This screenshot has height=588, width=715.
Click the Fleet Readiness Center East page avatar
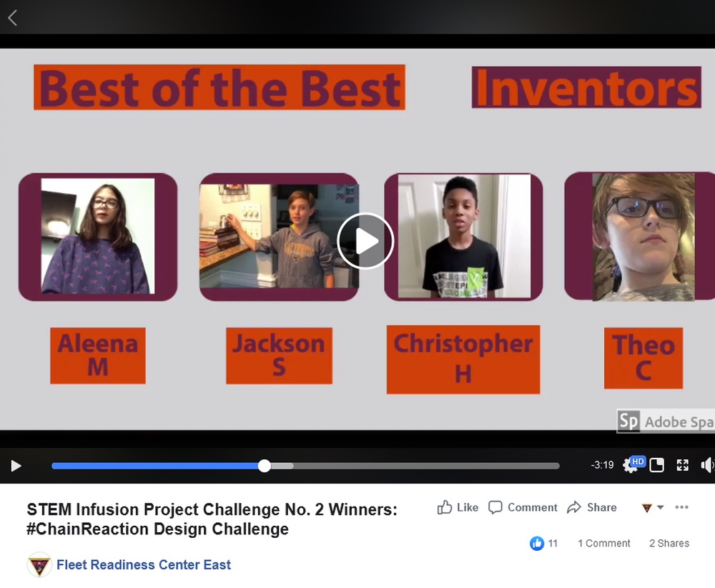39,565
